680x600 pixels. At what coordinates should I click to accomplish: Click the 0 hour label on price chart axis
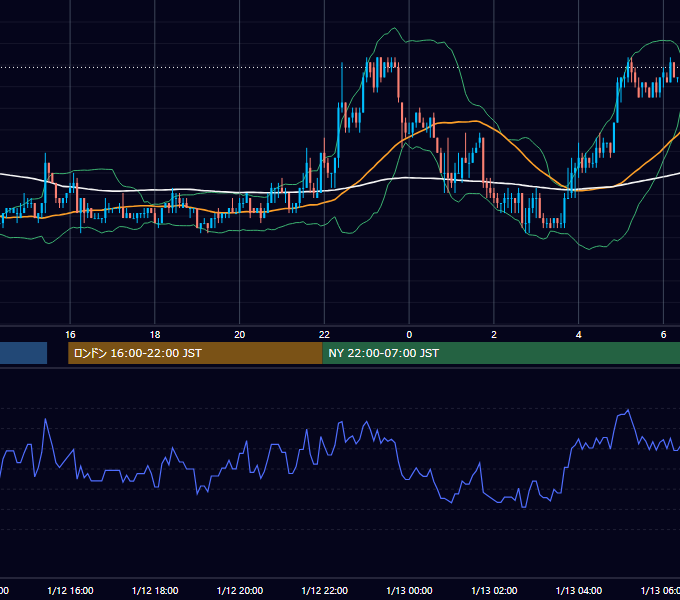coord(409,335)
